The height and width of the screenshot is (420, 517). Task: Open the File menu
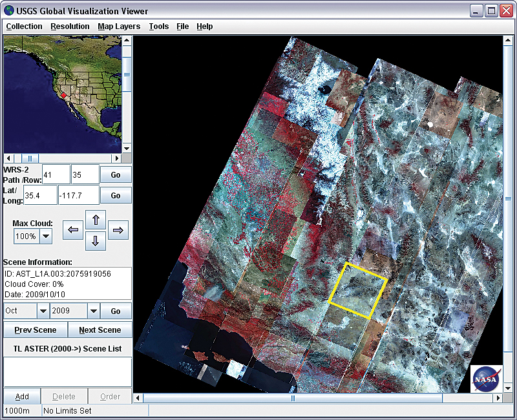(183, 26)
